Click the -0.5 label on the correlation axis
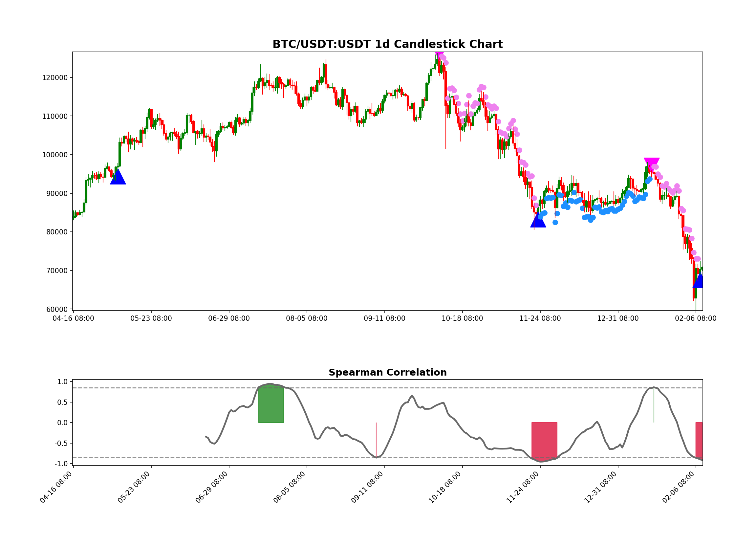 61,443
